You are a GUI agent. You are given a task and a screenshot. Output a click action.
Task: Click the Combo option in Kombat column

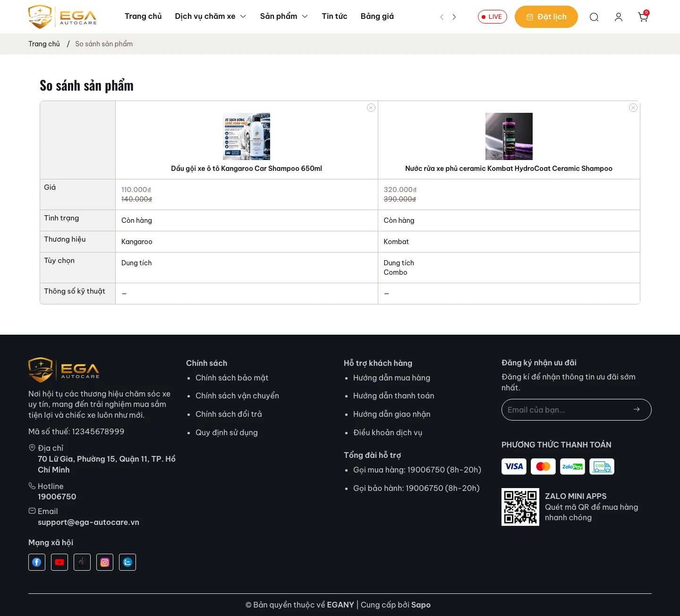tap(396, 272)
